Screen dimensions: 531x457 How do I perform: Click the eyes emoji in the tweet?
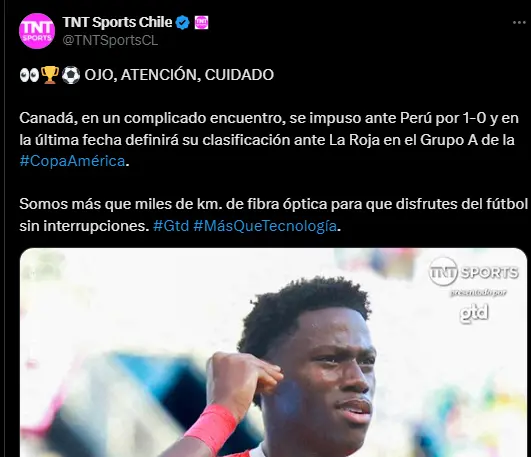29,75
